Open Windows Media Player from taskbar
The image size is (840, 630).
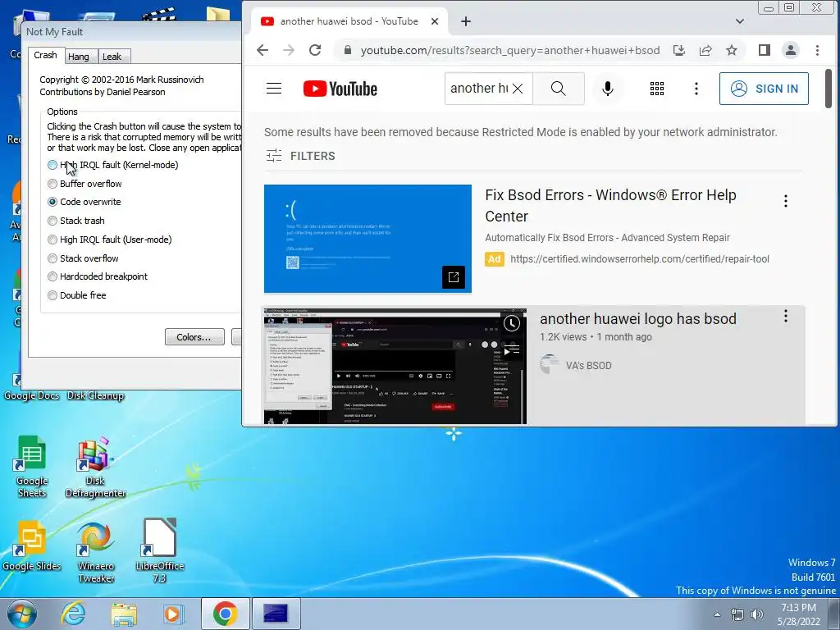point(173,614)
